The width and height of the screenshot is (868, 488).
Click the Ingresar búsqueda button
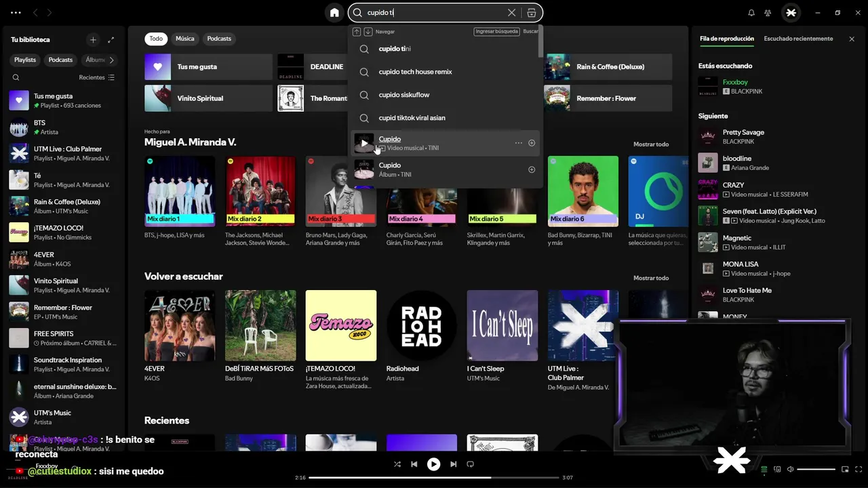[497, 31]
